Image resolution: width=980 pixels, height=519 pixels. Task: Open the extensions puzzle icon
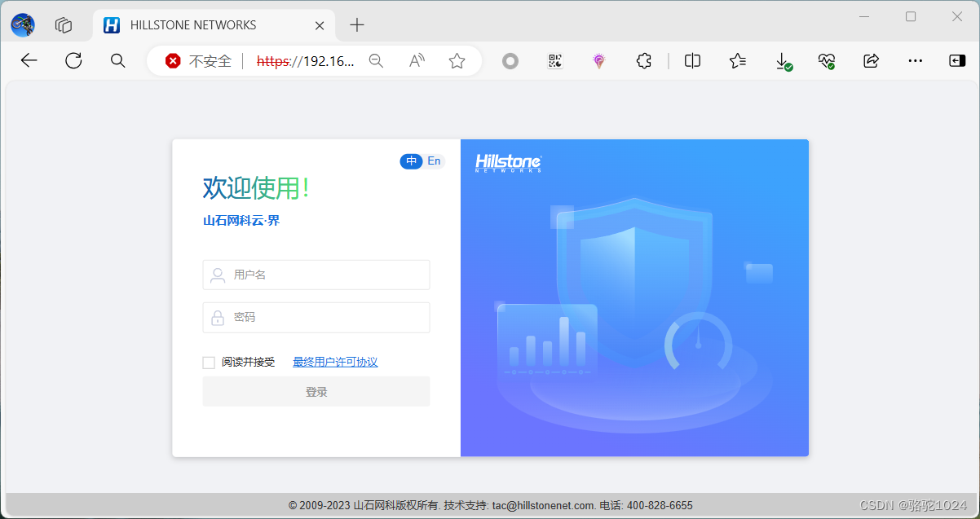pos(644,60)
